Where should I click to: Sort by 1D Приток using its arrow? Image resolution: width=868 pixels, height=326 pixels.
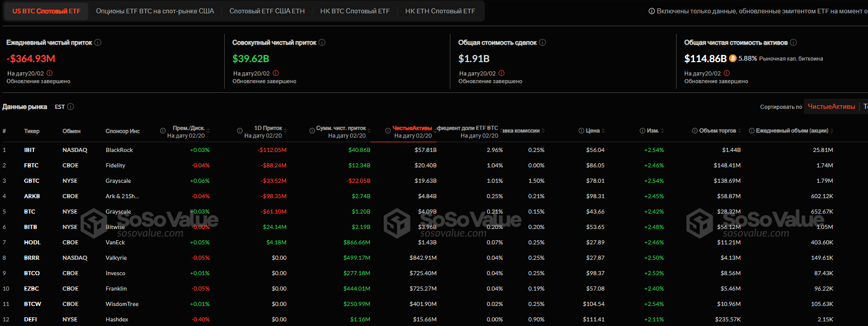click(285, 131)
